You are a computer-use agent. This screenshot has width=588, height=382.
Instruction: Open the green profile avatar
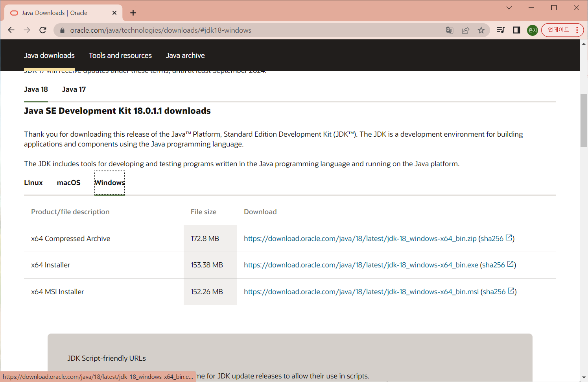pos(533,30)
